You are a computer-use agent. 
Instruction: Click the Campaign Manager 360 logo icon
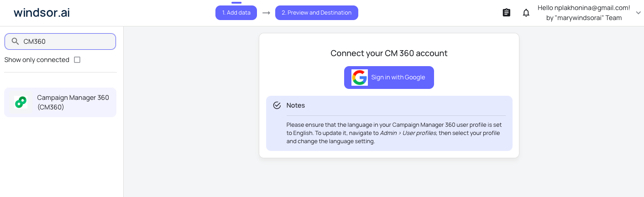(21, 102)
